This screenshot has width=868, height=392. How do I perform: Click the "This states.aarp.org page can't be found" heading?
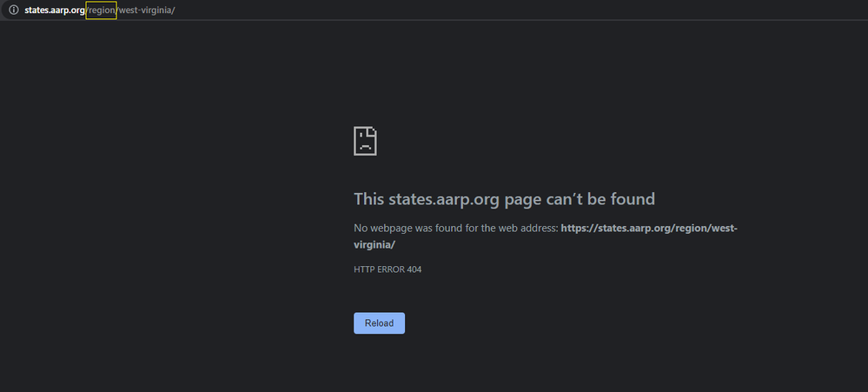504,199
